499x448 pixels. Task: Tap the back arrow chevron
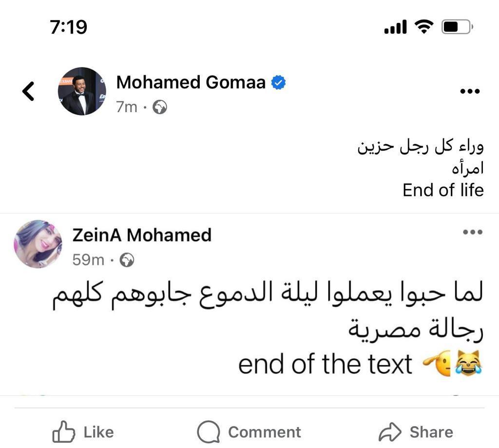click(28, 91)
